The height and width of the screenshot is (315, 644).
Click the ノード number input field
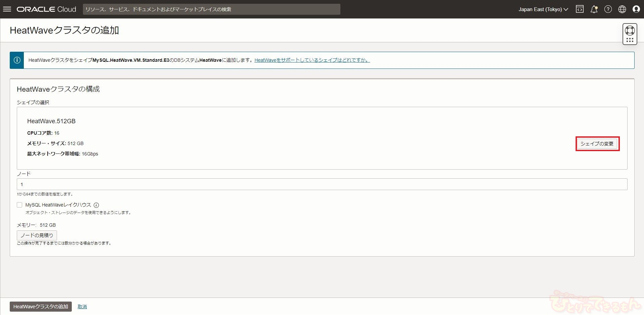[x=322, y=184]
